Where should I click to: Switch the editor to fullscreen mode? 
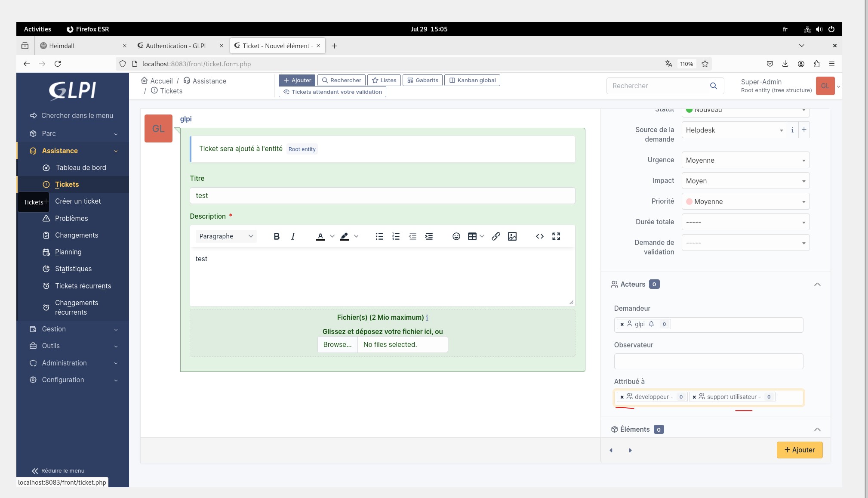point(556,236)
